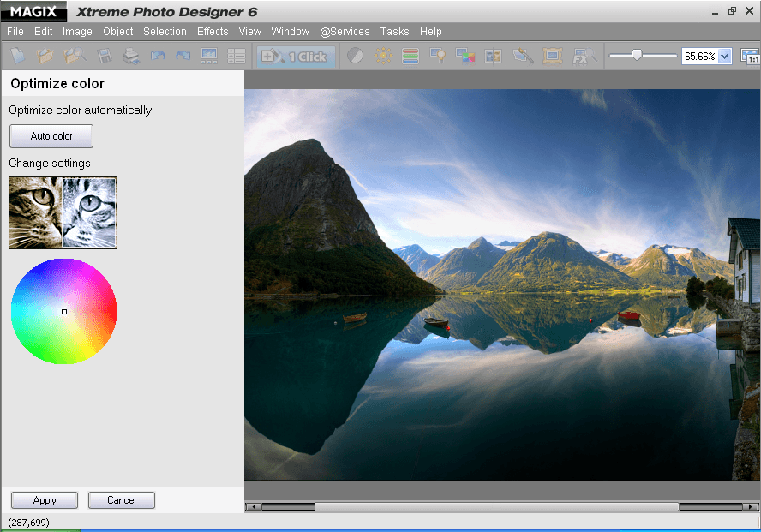
Task: Open the Effects menu
Action: [x=212, y=31]
